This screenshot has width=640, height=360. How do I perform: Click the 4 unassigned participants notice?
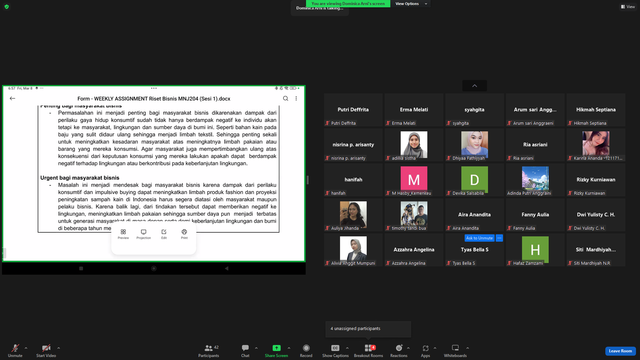368,329
